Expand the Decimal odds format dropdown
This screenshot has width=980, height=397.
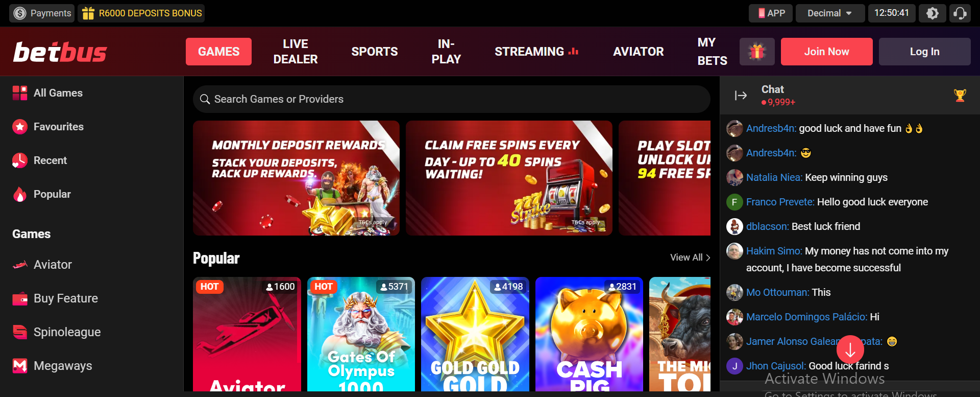click(x=830, y=13)
